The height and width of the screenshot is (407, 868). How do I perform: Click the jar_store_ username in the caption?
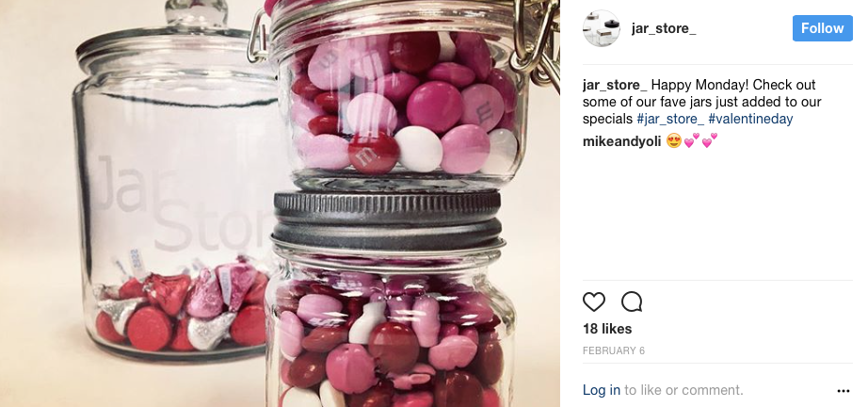click(x=614, y=85)
